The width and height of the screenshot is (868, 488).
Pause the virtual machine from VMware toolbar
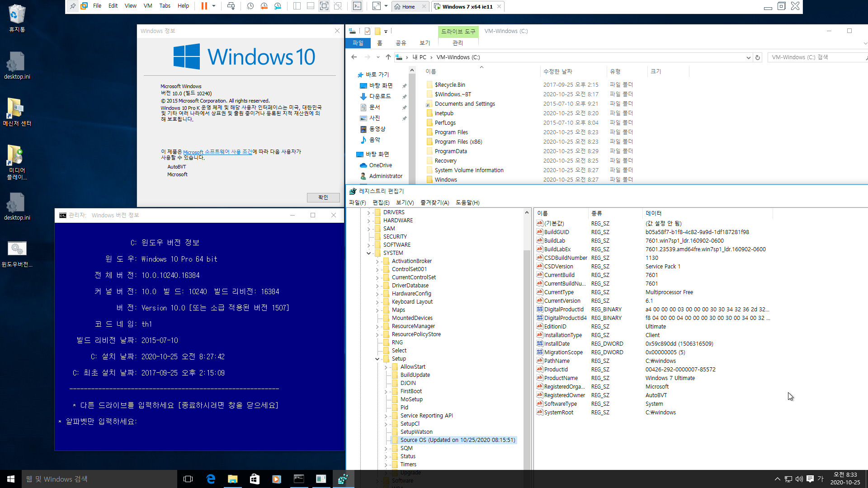point(204,6)
